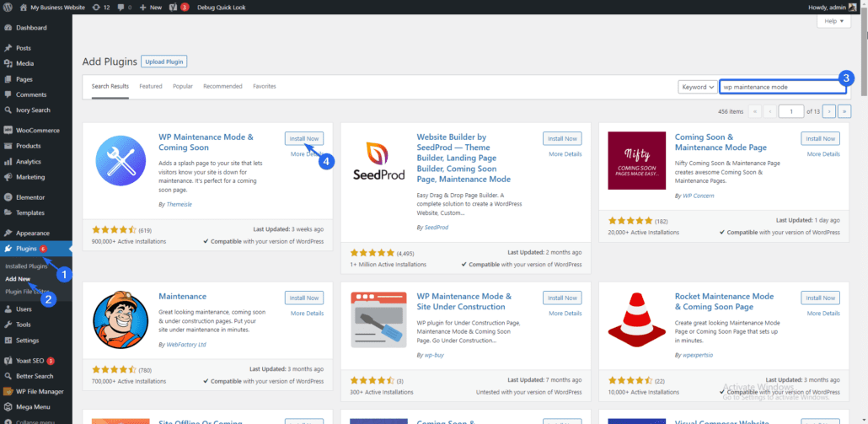Jump to last results page
Image resolution: width=868 pixels, height=424 pixels.
click(x=844, y=111)
